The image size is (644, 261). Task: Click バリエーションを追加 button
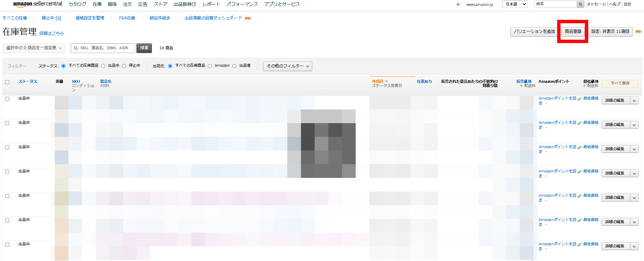(535, 31)
